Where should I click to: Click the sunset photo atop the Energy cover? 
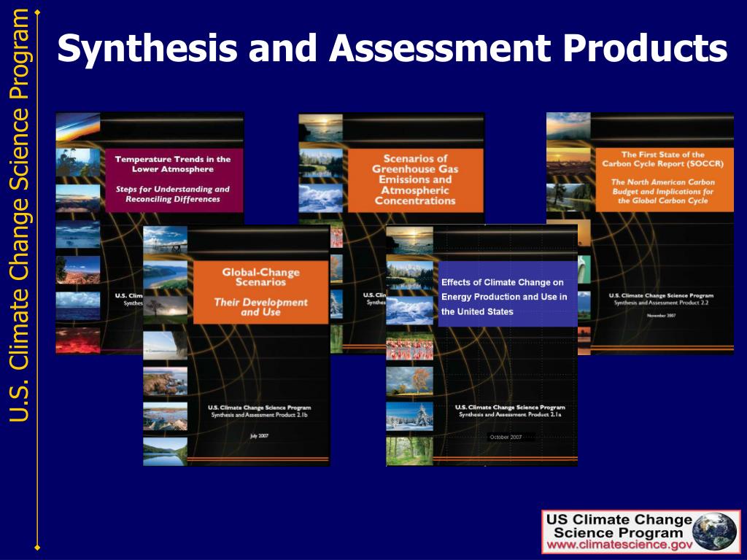(410, 240)
